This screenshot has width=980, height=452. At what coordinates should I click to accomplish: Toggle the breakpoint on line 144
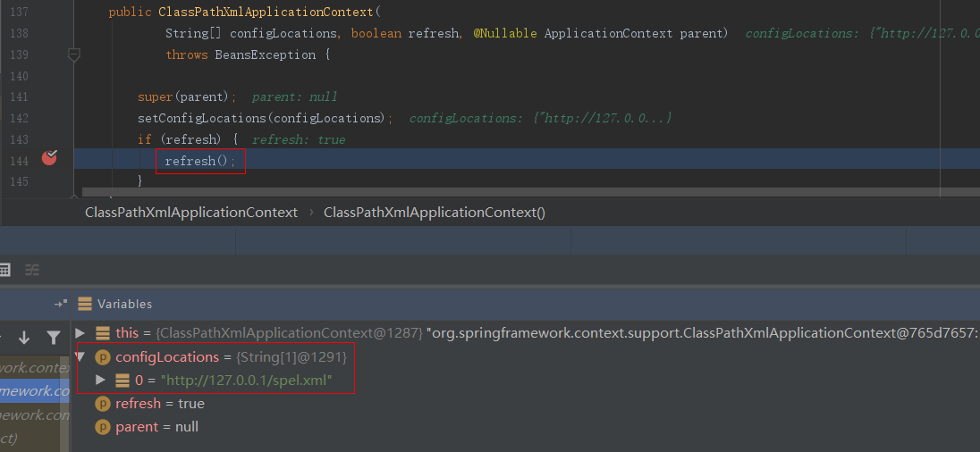click(x=49, y=159)
